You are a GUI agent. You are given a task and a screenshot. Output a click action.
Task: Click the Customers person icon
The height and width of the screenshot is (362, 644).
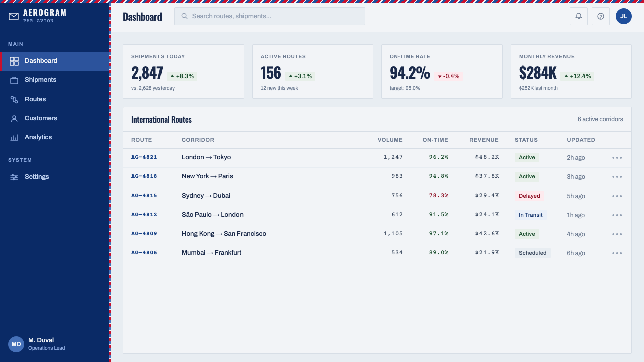(14, 118)
